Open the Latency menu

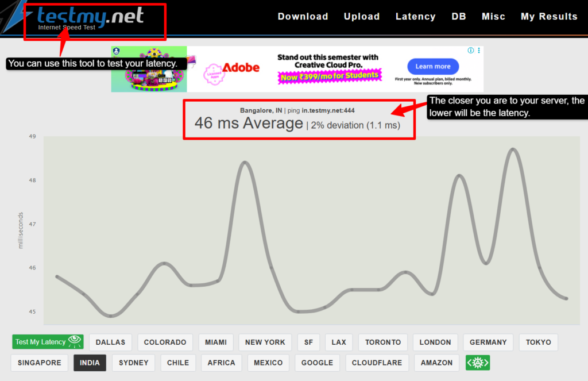point(415,17)
